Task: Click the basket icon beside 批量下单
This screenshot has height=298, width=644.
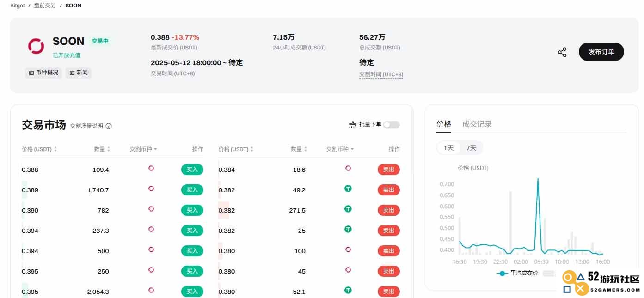Action: point(353,125)
